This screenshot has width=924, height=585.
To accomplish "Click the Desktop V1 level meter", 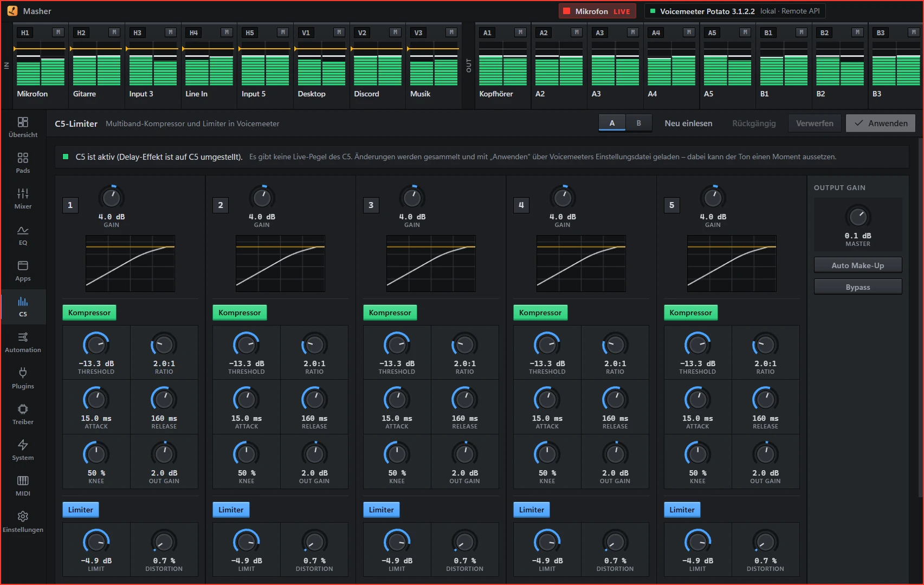I will [x=321, y=63].
